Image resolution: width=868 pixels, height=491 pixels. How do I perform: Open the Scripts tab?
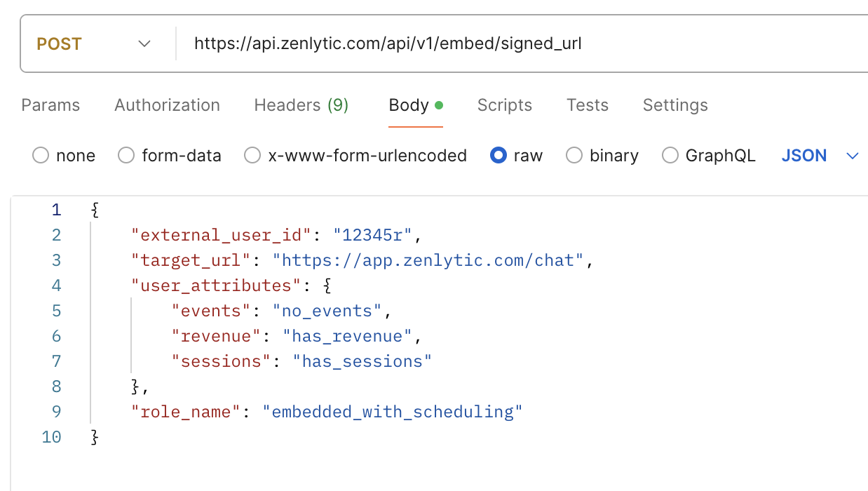[505, 105]
